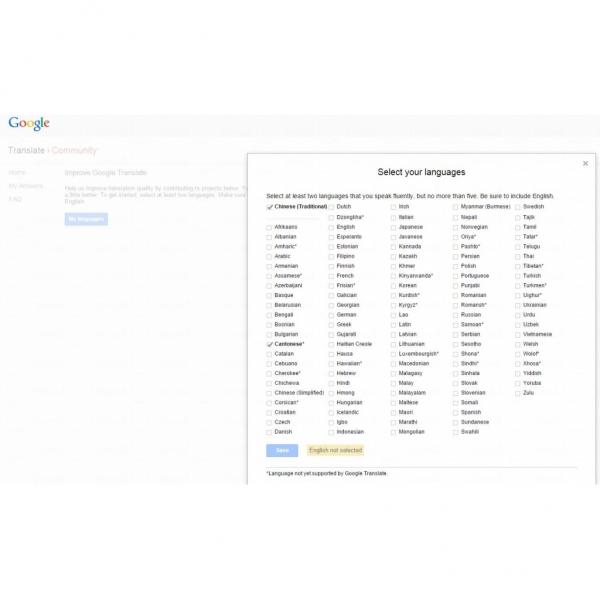Image resolution: width=600 pixels, height=600 pixels.
Task: Check the Myanmar (Burmese) checkbox
Action: pyautogui.click(x=455, y=207)
